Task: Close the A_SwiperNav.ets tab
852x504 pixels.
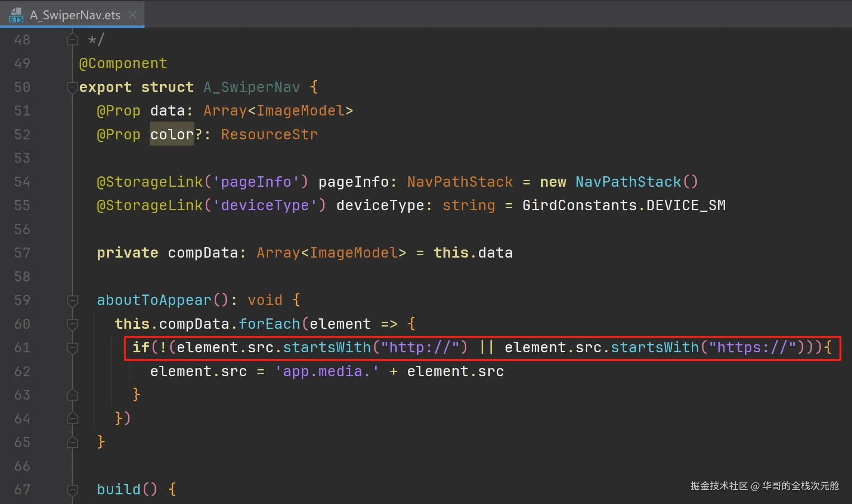Action: pos(133,15)
